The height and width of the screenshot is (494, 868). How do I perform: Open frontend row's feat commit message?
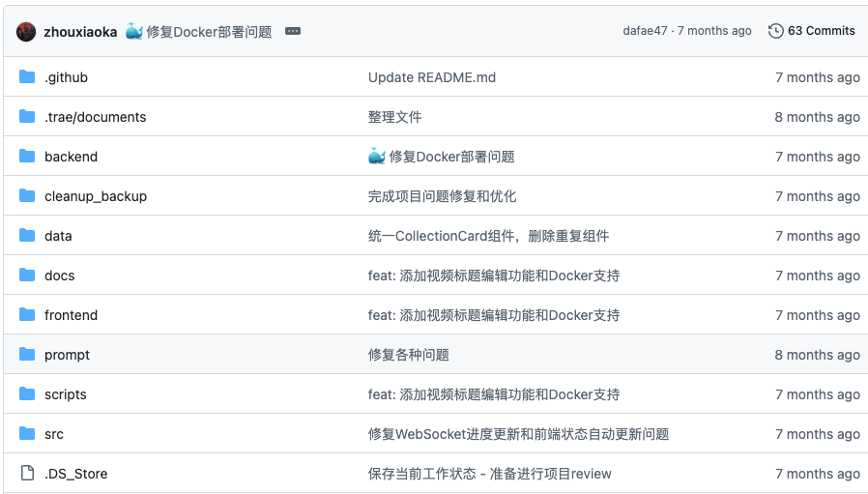[494, 315]
